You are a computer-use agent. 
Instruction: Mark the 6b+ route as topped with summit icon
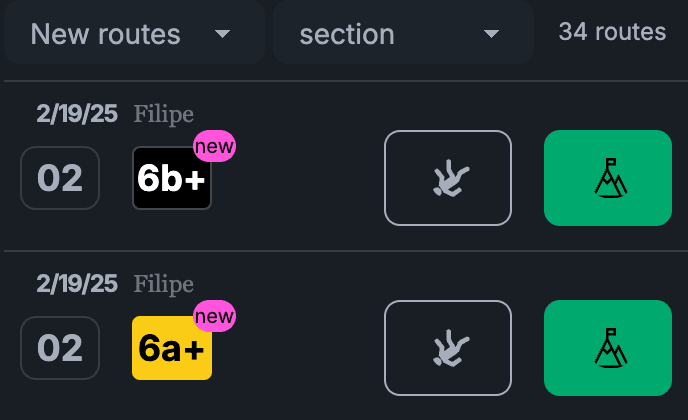click(608, 178)
